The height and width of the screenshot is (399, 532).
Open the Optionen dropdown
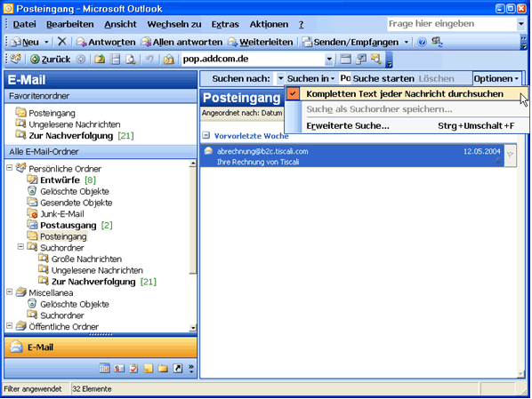[496, 79]
